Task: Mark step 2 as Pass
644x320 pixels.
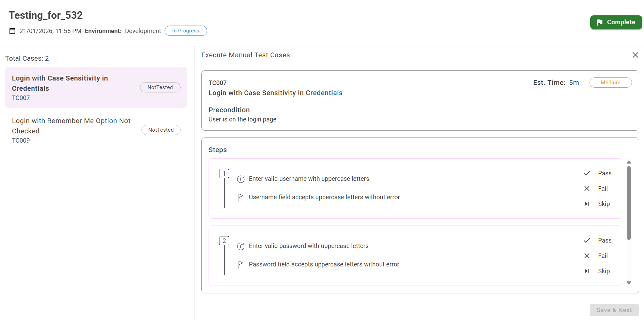Action: point(598,241)
